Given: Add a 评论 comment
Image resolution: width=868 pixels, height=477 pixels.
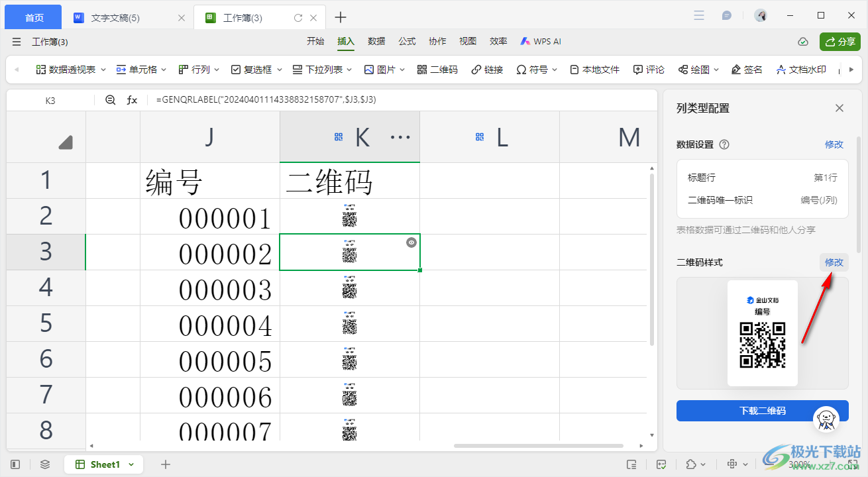Looking at the screenshot, I should [649, 70].
